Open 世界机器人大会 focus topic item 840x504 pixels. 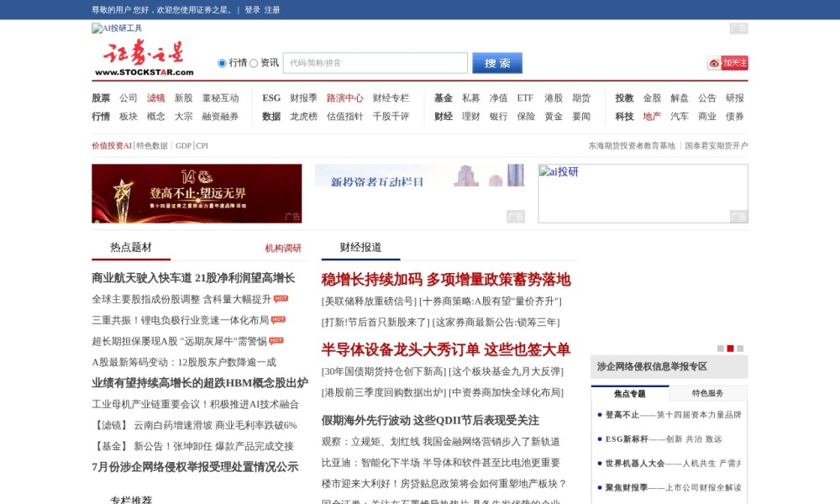pyautogui.click(x=673, y=464)
